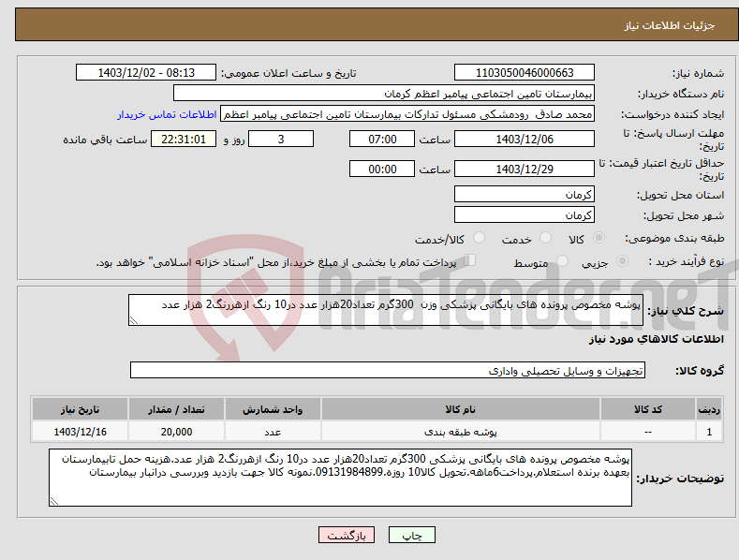Click the گروه کالا field
The image size is (739, 560).
[x=388, y=371]
